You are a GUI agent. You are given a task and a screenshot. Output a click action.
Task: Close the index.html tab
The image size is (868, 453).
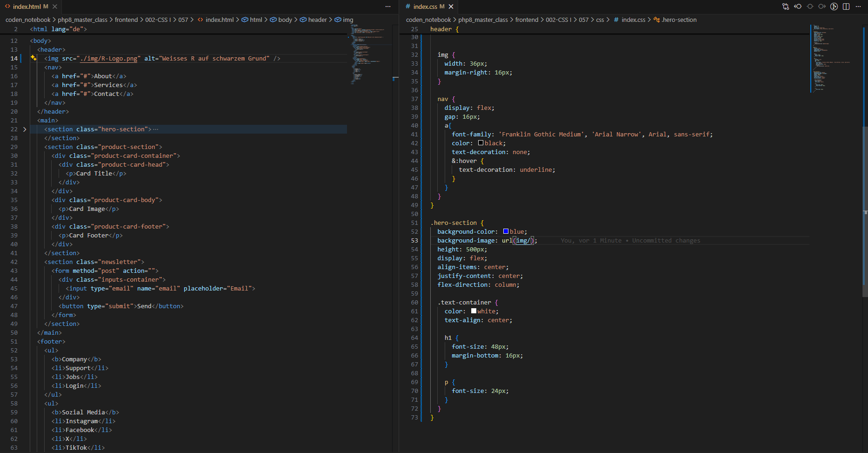55,7
